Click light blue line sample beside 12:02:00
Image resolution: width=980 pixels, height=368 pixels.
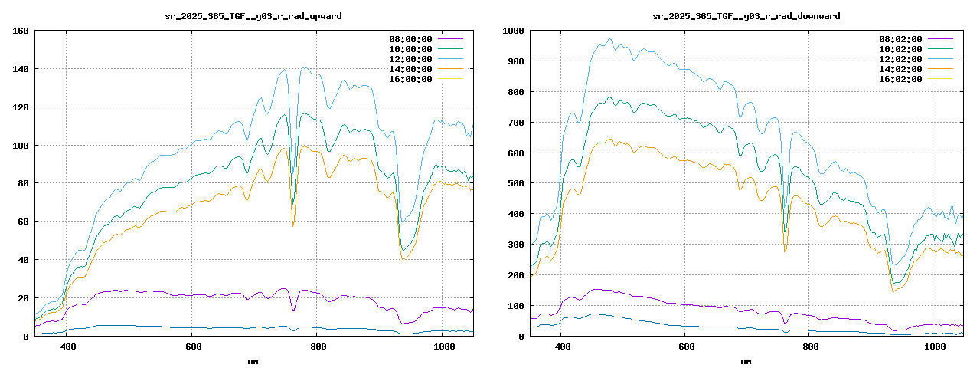click(x=940, y=59)
